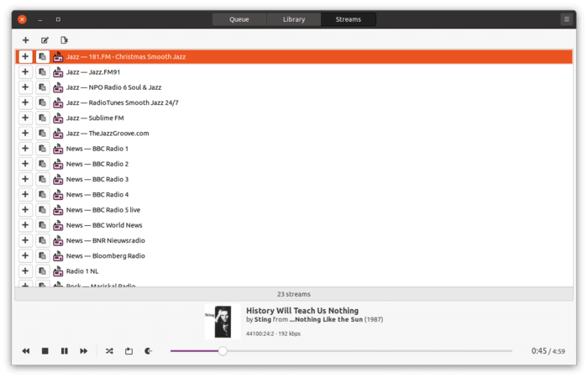Toggle repeat mode
The width and height of the screenshot is (588, 378).
click(129, 350)
